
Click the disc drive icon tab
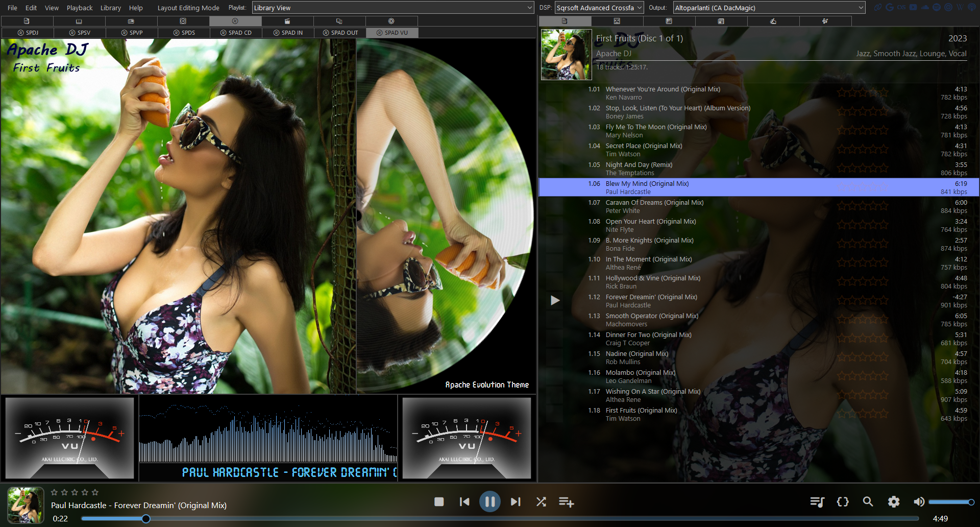183,21
